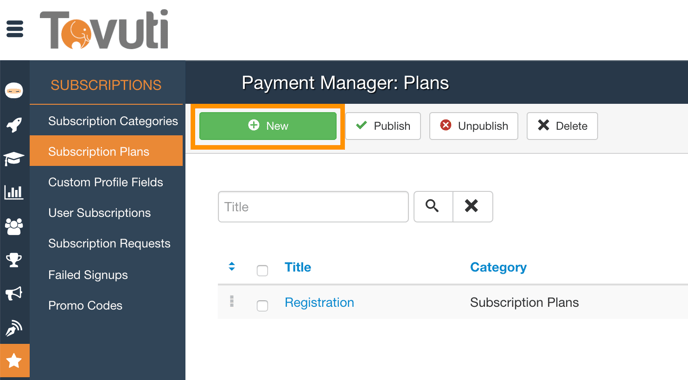Click the Title search input field

click(x=313, y=207)
